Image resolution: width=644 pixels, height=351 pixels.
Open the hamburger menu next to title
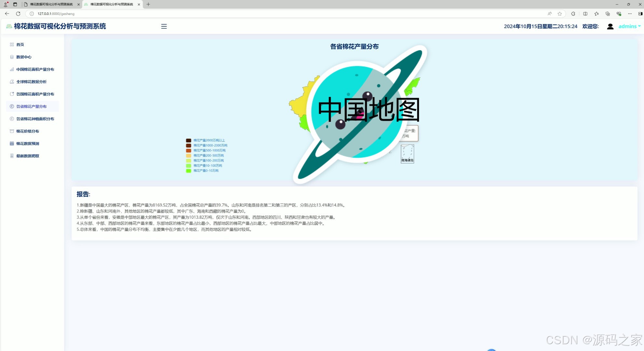(164, 26)
